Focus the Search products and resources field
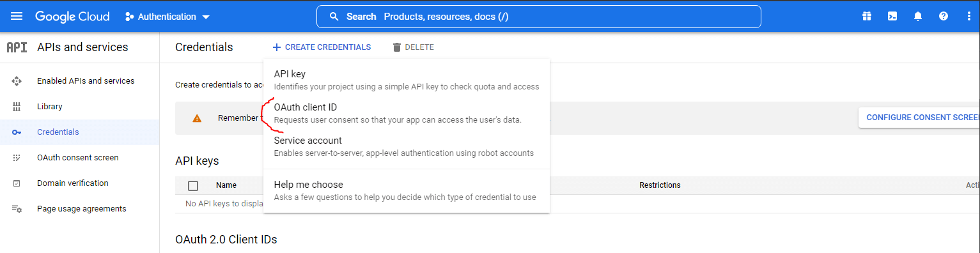The height and width of the screenshot is (253, 980). pos(539,17)
